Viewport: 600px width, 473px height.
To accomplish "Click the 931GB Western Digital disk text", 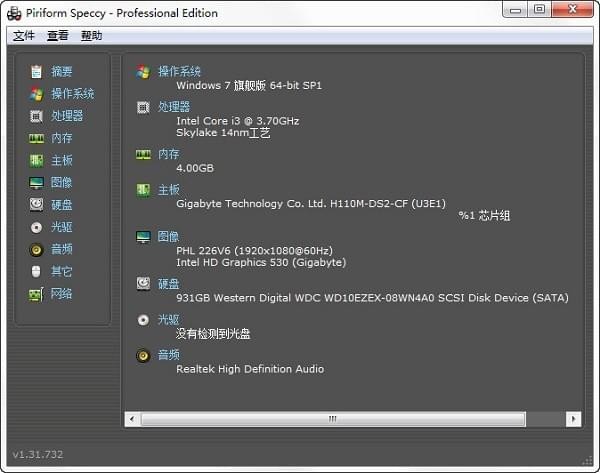I will click(372, 298).
